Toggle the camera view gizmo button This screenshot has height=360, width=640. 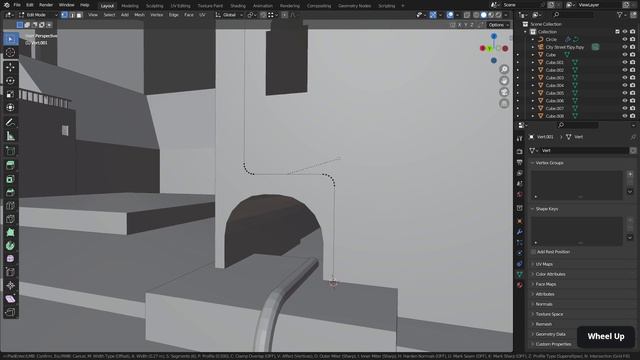504,92
